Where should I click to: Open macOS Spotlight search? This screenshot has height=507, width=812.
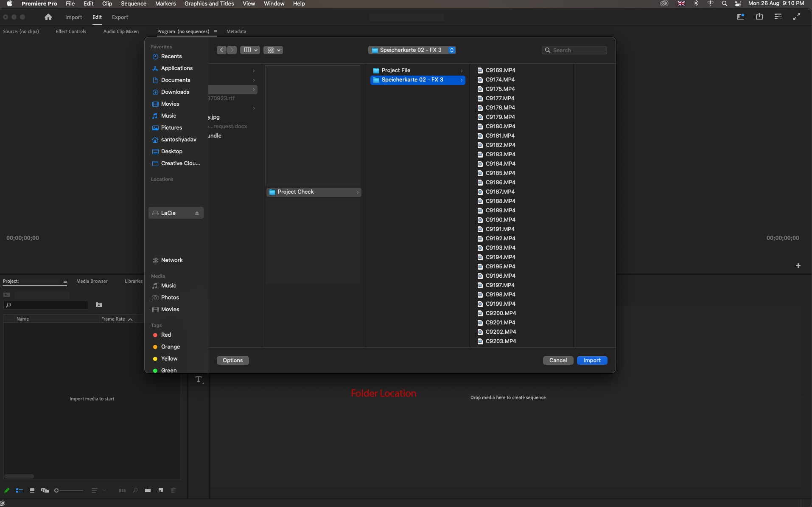pos(725,3)
